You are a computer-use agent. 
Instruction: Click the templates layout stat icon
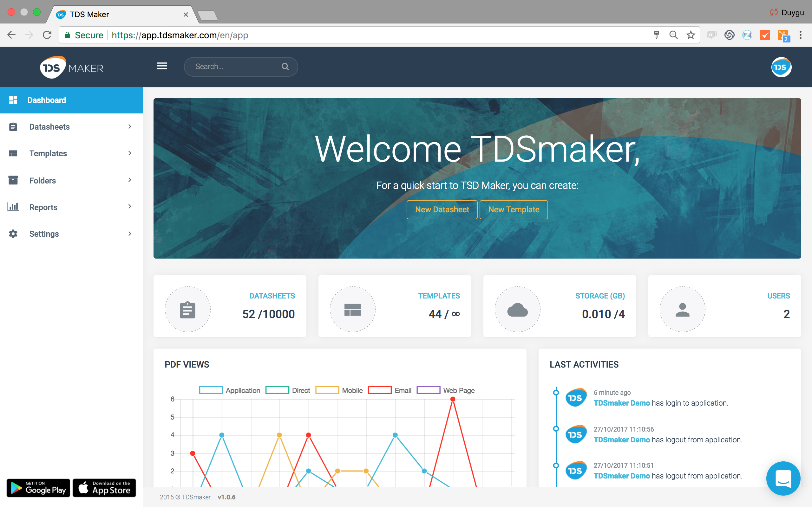pos(352,309)
